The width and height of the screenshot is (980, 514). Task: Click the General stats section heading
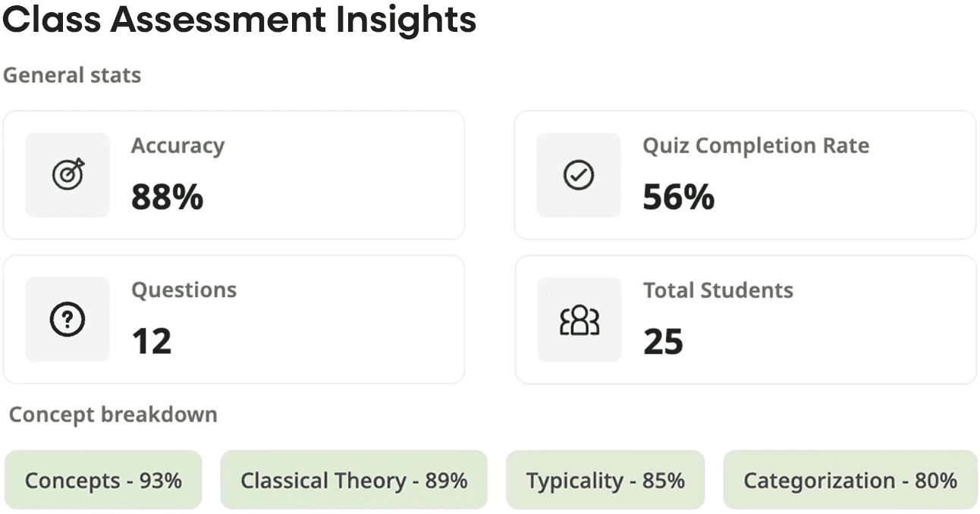pyautogui.click(x=72, y=75)
